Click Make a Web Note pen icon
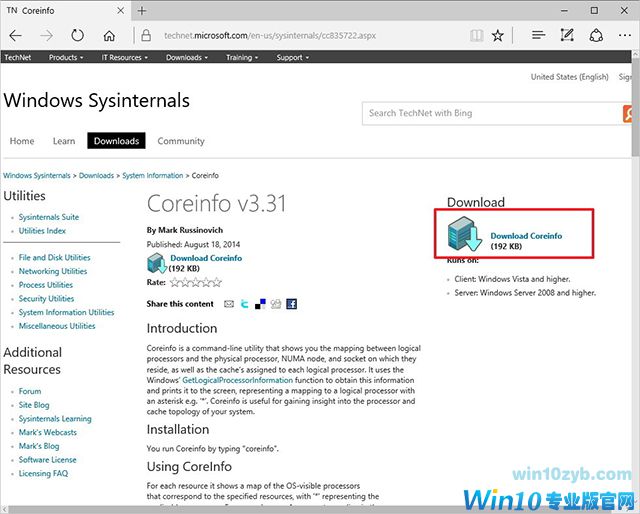This screenshot has height=514, width=640. (x=567, y=35)
